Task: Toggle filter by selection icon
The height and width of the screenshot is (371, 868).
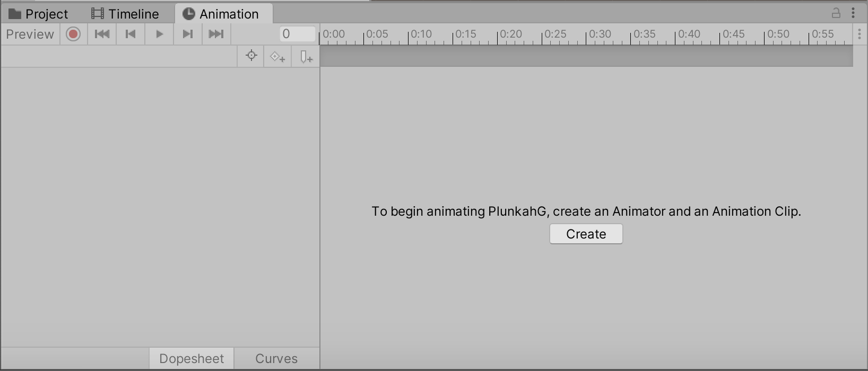Action: pos(251,56)
